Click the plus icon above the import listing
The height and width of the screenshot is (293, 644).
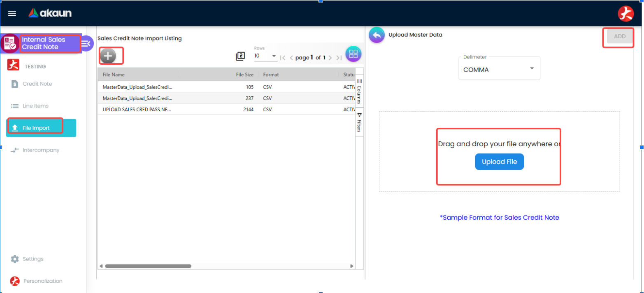click(x=110, y=55)
